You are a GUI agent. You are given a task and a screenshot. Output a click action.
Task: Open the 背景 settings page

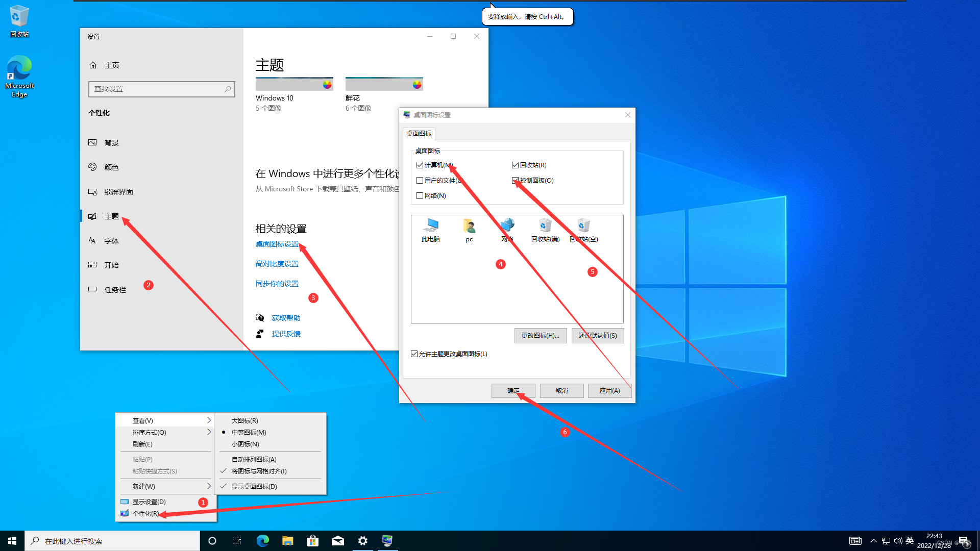[x=111, y=143]
